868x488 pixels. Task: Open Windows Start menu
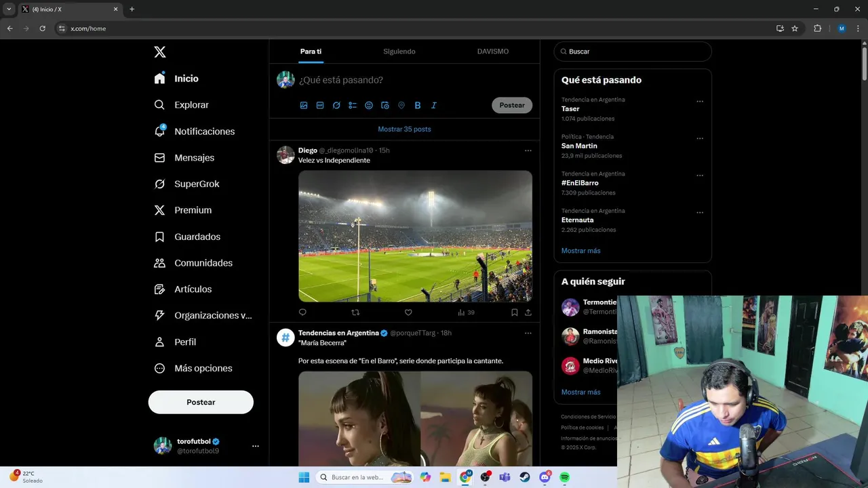(x=304, y=477)
